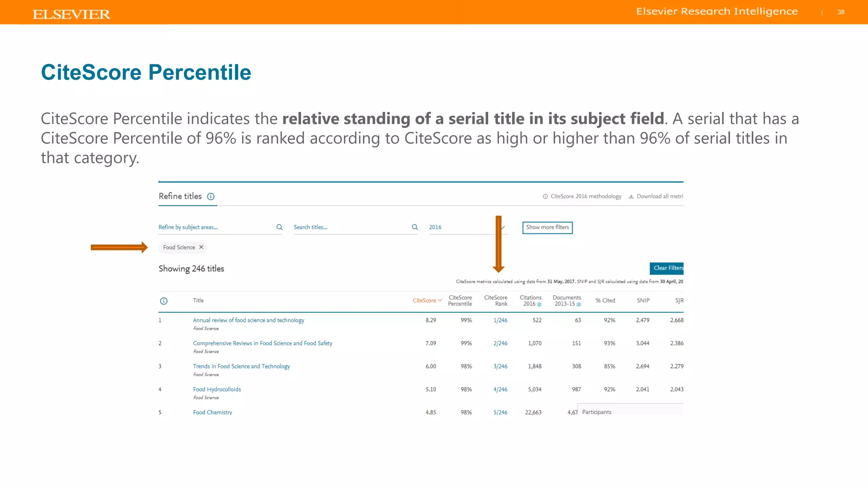Click the methodology info icon
The height and width of the screenshot is (488, 868).
pos(545,197)
